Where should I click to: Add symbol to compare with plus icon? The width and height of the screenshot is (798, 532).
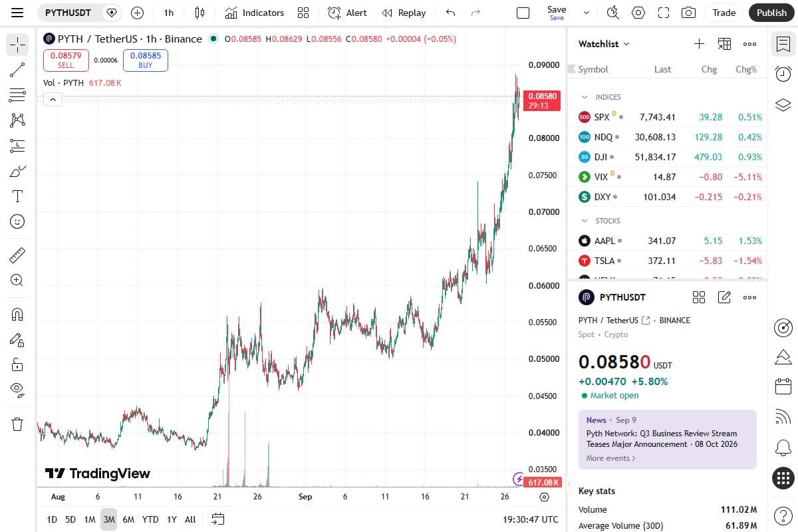[x=137, y=13]
